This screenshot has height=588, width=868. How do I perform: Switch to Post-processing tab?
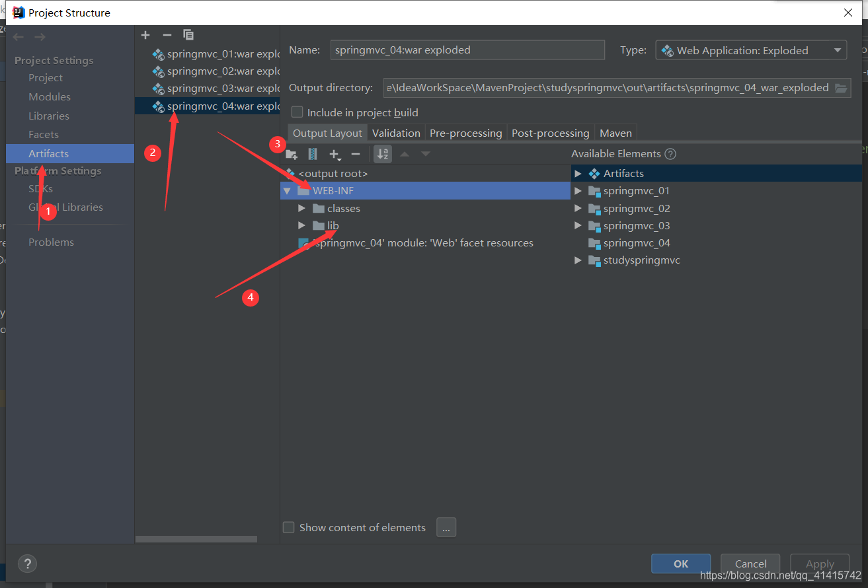pyautogui.click(x=550, y=133)
